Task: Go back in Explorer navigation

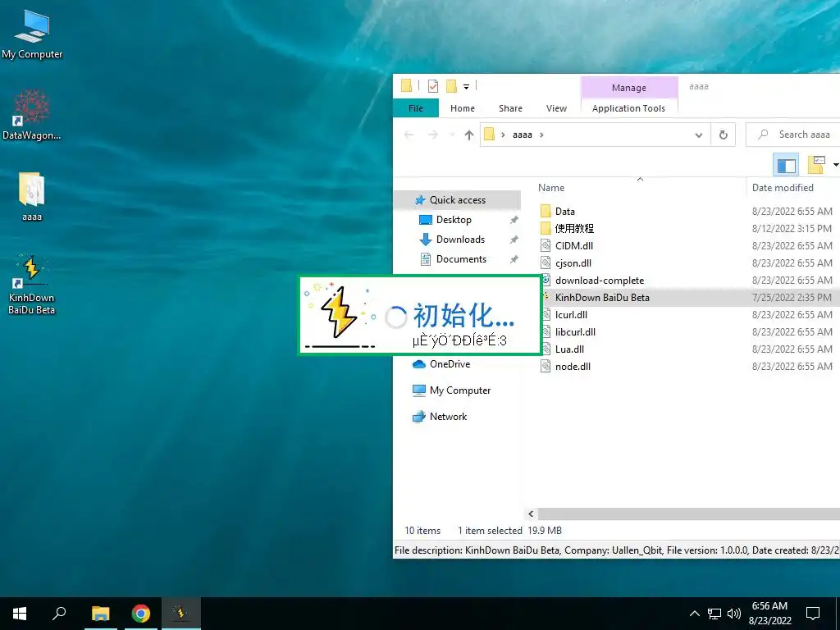Action: click(409, 135)
